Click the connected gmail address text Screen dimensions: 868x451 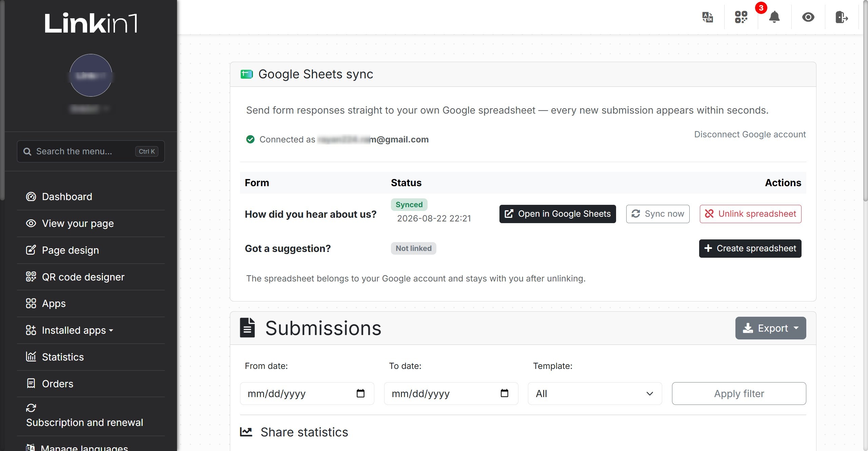click(x=373, y=139)
